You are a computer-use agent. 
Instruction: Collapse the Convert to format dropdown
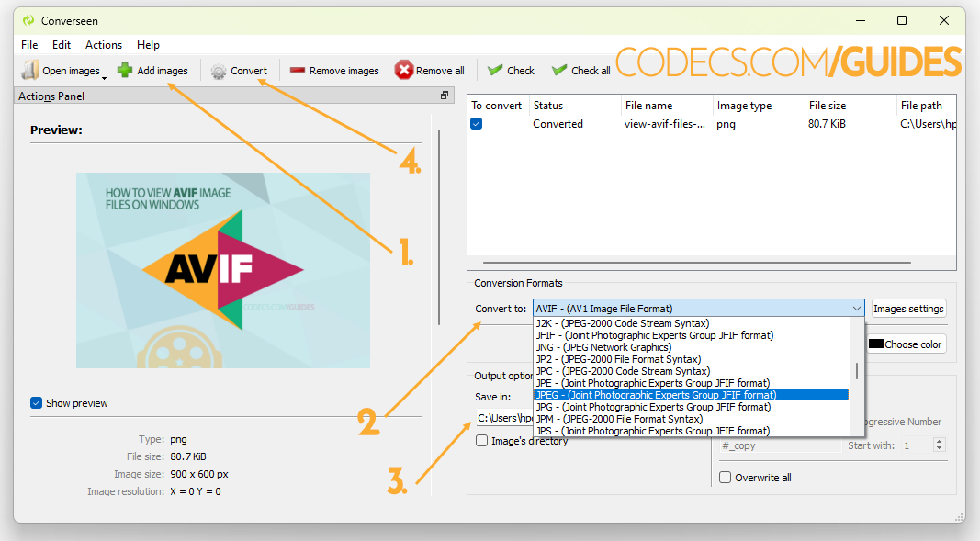(856, 308)
